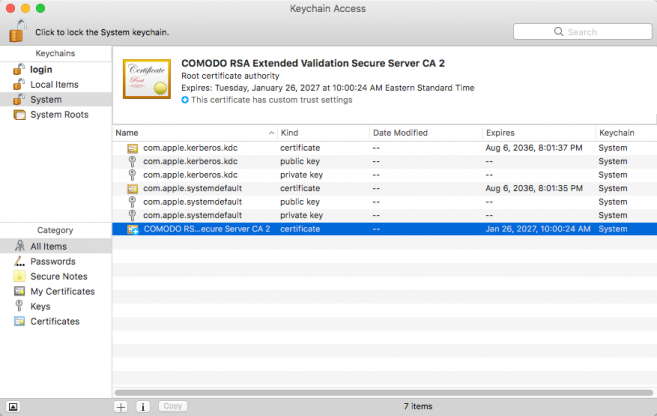This screenshot has height=416, width=657.
Task: Select the Local Items keychain
Action: [x=56, y=85]
